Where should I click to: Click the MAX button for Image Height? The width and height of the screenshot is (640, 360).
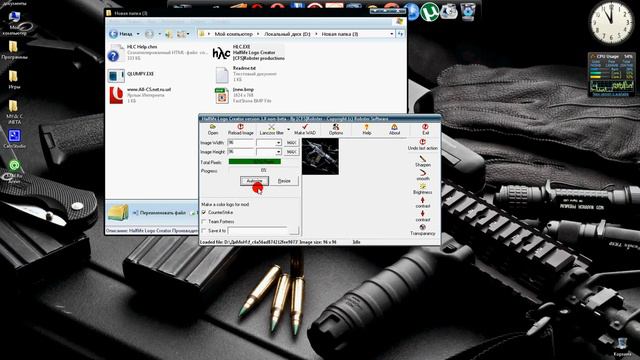pyautogui.click(x=291, y=152)
